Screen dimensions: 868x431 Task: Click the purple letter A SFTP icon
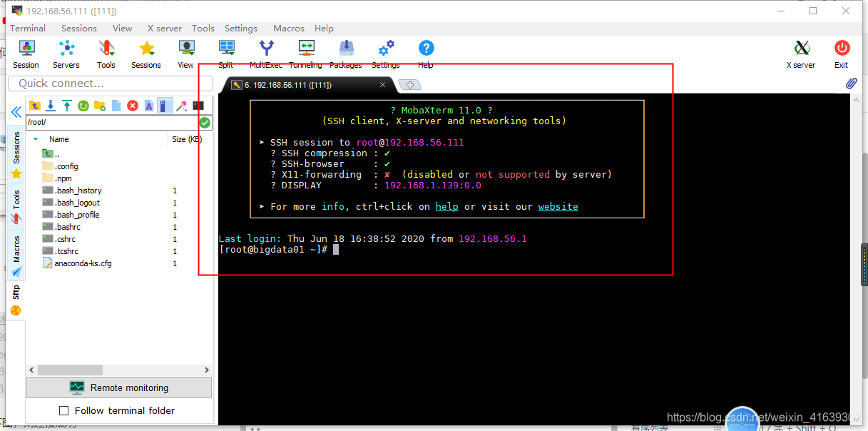[149, 106]
